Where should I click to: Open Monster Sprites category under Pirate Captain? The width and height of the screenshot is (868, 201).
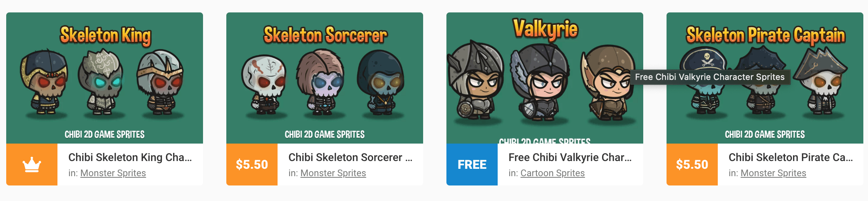point(773,173)
